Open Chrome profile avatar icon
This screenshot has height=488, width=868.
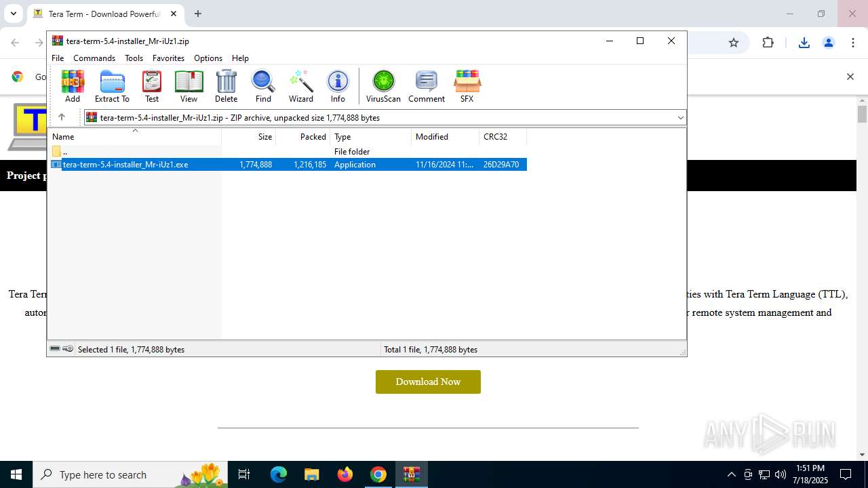(x=829, y=43)
